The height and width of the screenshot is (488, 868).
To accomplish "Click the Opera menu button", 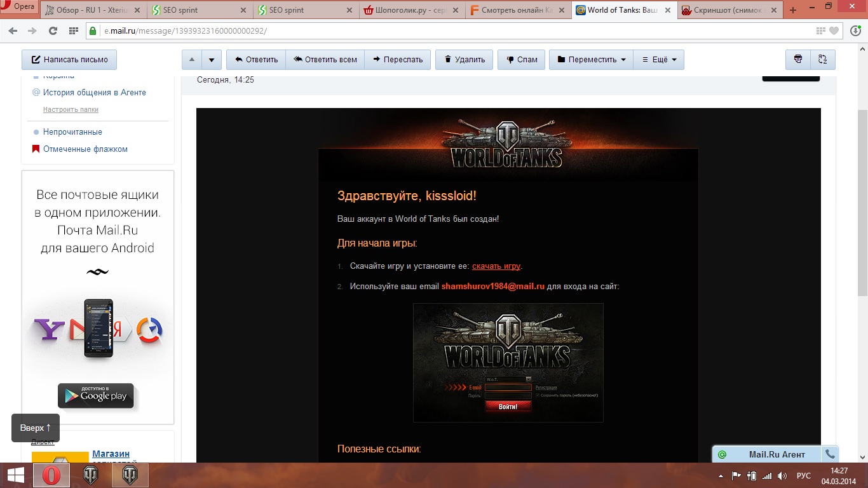I will 20,7.
